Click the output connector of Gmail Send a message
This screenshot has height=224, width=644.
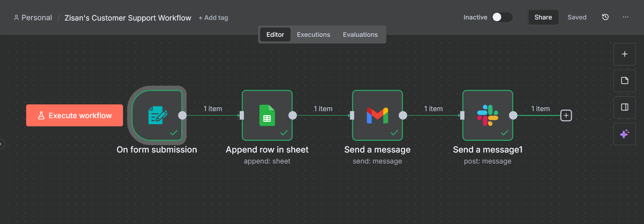(403, 115)
